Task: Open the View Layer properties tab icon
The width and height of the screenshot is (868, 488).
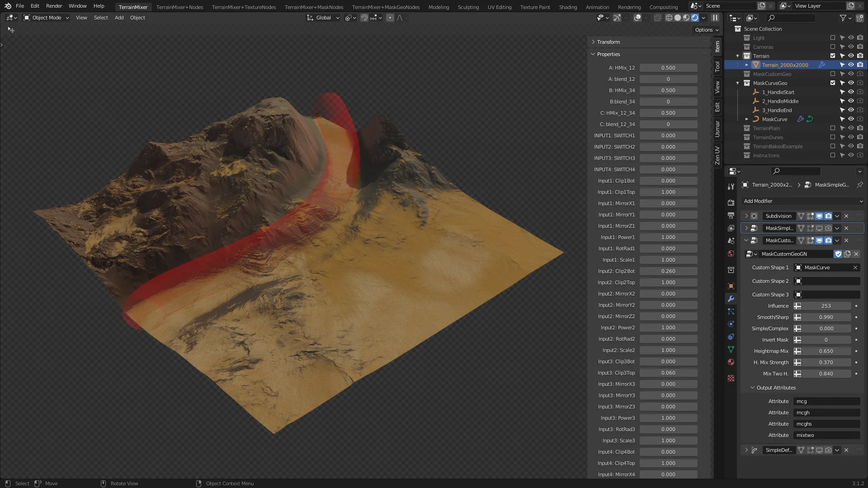Action: pos(731,228)
